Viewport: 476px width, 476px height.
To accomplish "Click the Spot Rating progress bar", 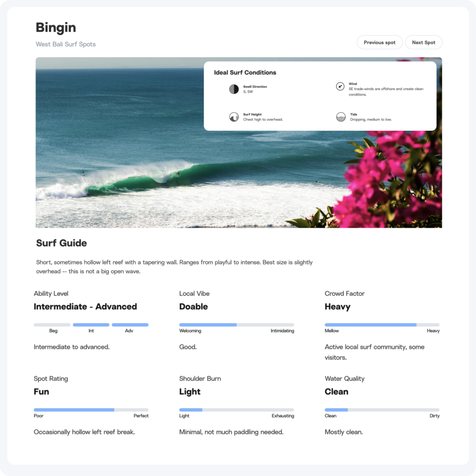I will (x=91, y=410).
